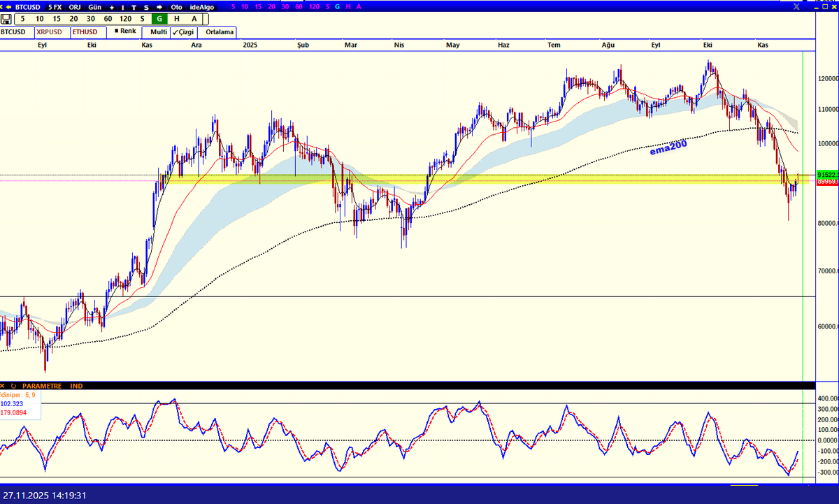Select pink 60-minute shortcut in top bar
This screenshot has width=839, height=504.
pos(299,6)
